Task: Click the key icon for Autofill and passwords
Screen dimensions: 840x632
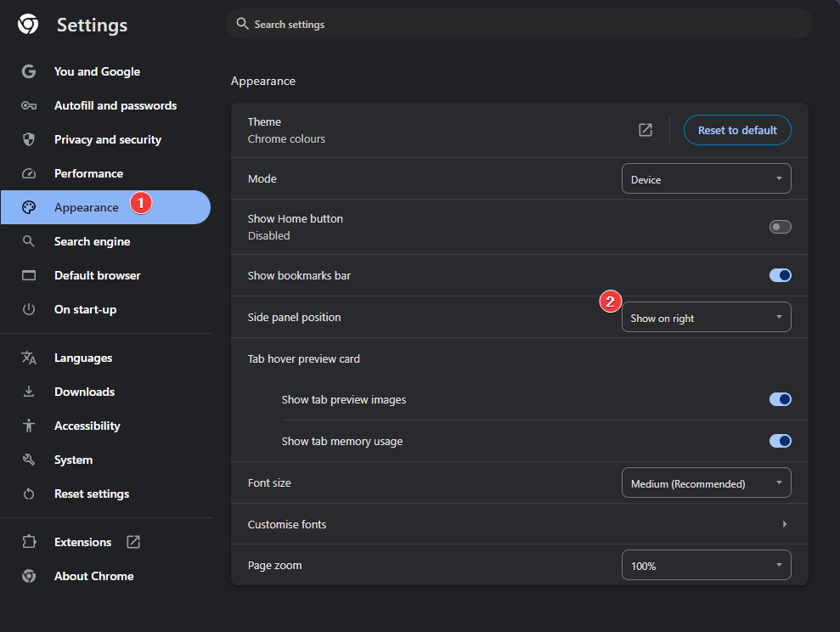Action: point(28,105)
